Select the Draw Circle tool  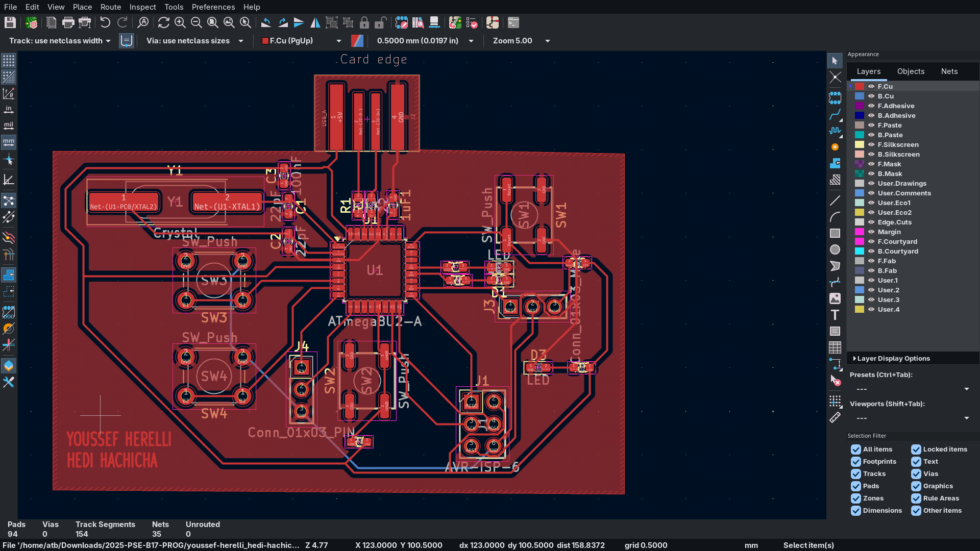[835, 249]
